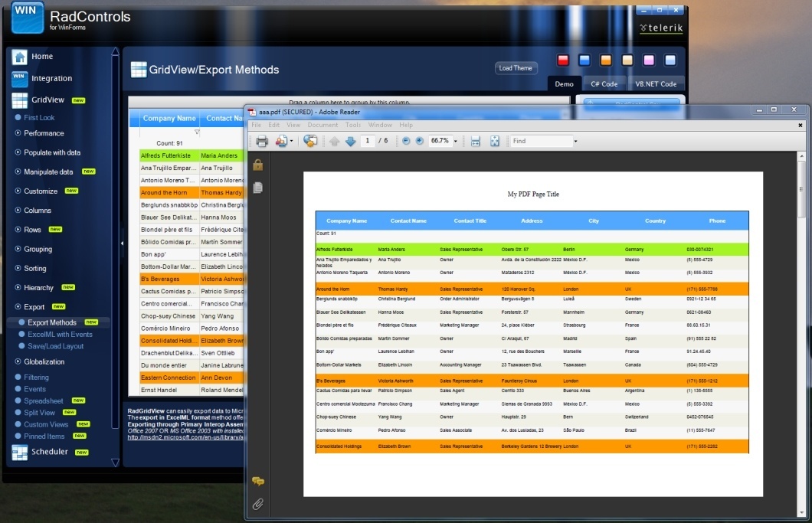This screenshot has width=812, height=523.
Task: Go to the previous page using the up arrow
Action: pos(335,141)
